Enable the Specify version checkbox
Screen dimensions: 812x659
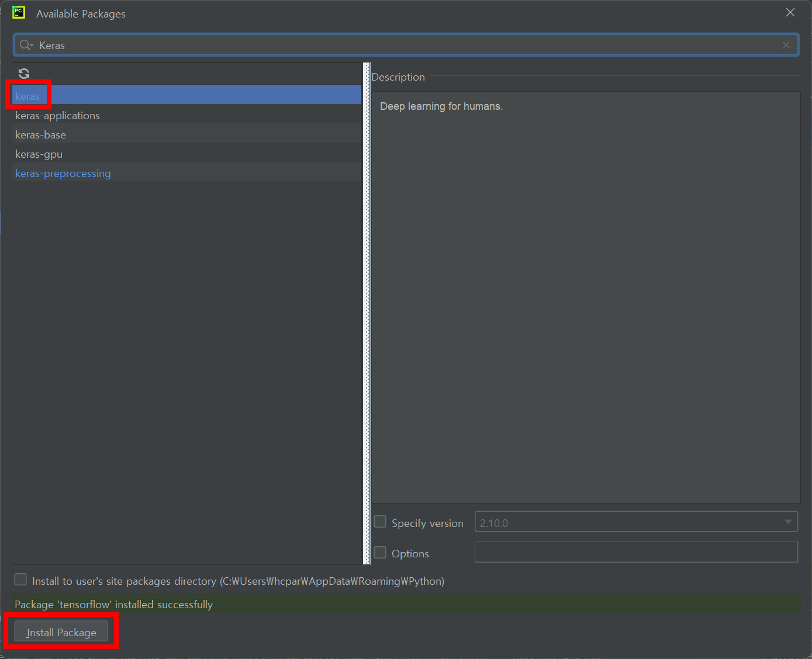coord(380,522)
